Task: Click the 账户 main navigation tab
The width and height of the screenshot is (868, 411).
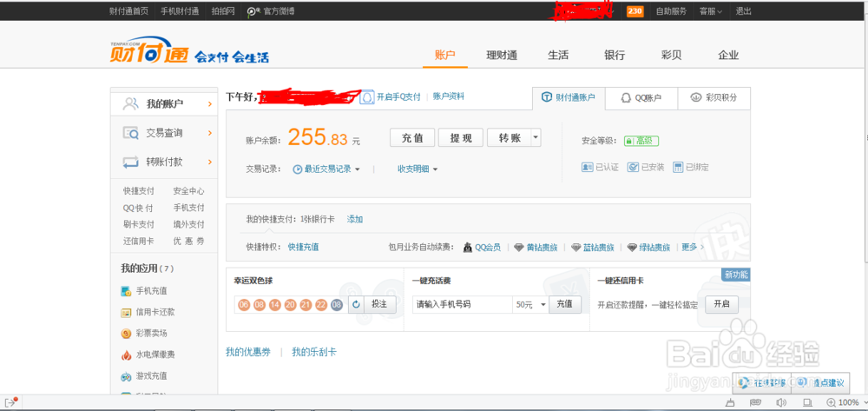Action: (x=445, y=56)
